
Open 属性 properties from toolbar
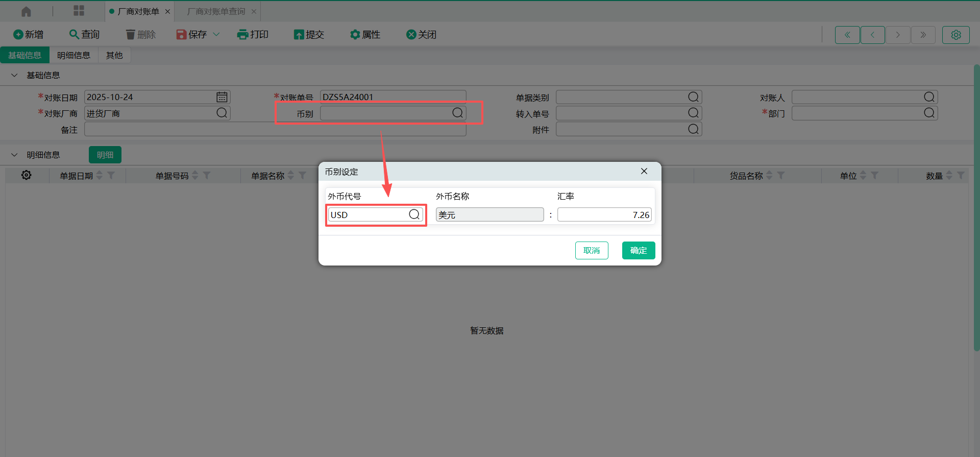[365, 35]
